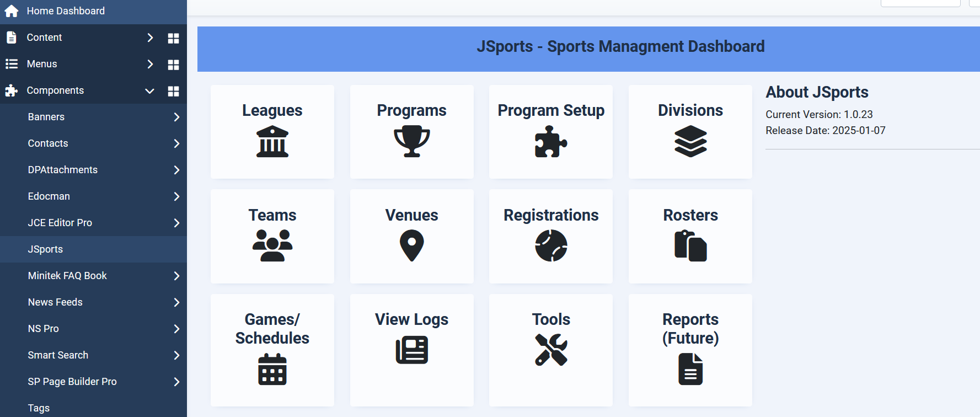Open the Reports (Future) title link
The width and height of the screenshot is (980, 417).
[690, 329]
